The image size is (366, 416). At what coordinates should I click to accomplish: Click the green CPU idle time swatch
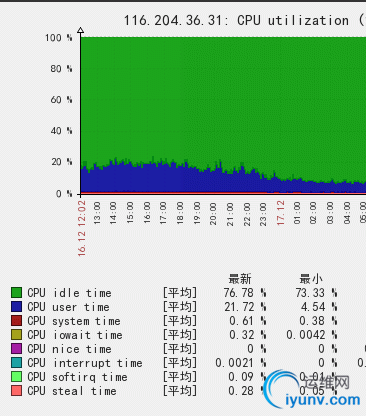tap(16, 293)
